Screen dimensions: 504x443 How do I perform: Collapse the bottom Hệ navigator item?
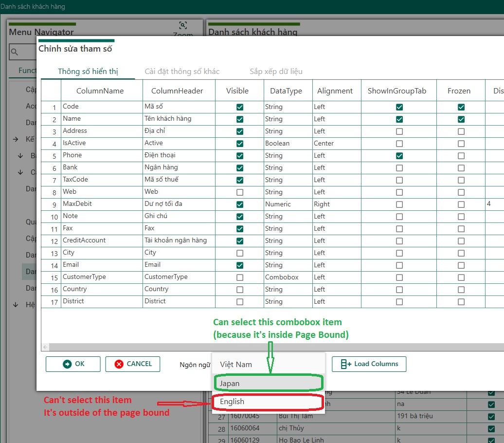[16, 305]
